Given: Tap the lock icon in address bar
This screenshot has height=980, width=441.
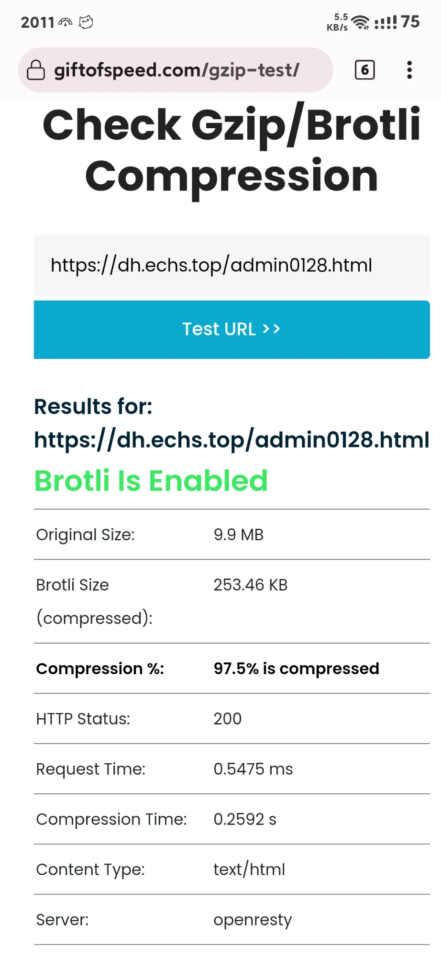Looking at the screenshot, I should (x=35, y=70).
